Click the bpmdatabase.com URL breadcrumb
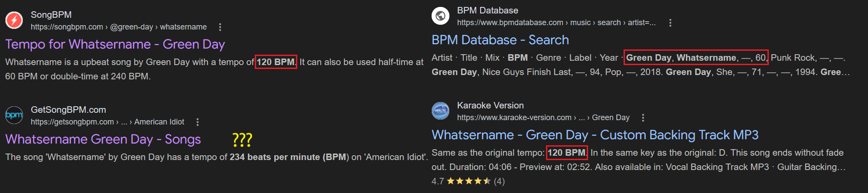868x193 pixels. tap(556, 23)
